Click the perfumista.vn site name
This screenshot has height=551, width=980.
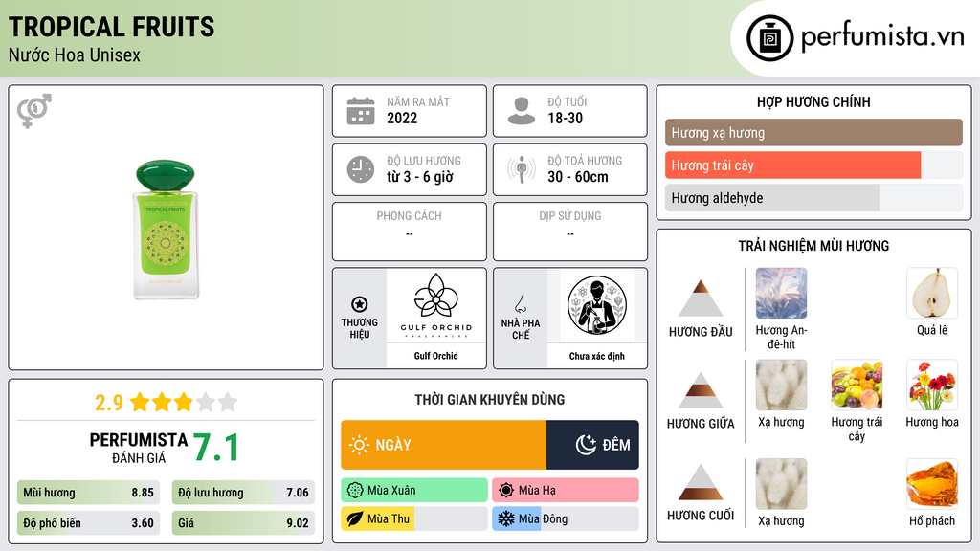click(x=882, y=37)
